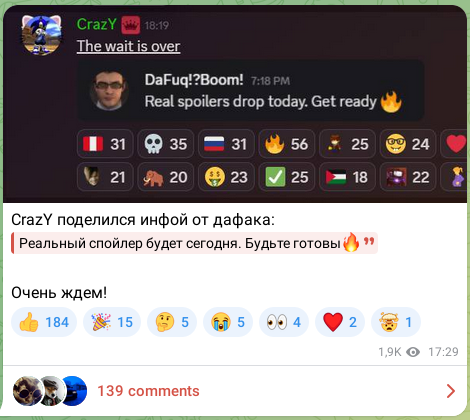Add the party popper reaction showing 15
The width and height of the screenshot is (470, 420).
pyautogui.click(x=112, y=322)
